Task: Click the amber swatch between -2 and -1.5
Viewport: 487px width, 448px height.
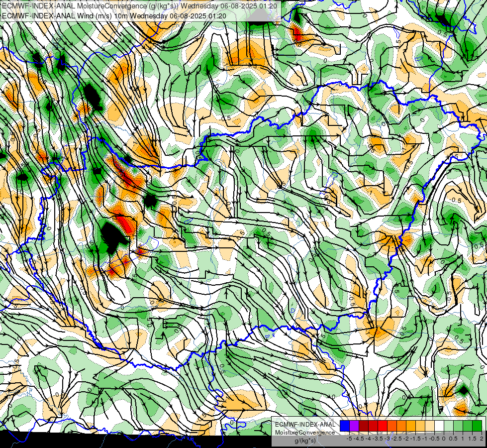Action: click(411, 426)
